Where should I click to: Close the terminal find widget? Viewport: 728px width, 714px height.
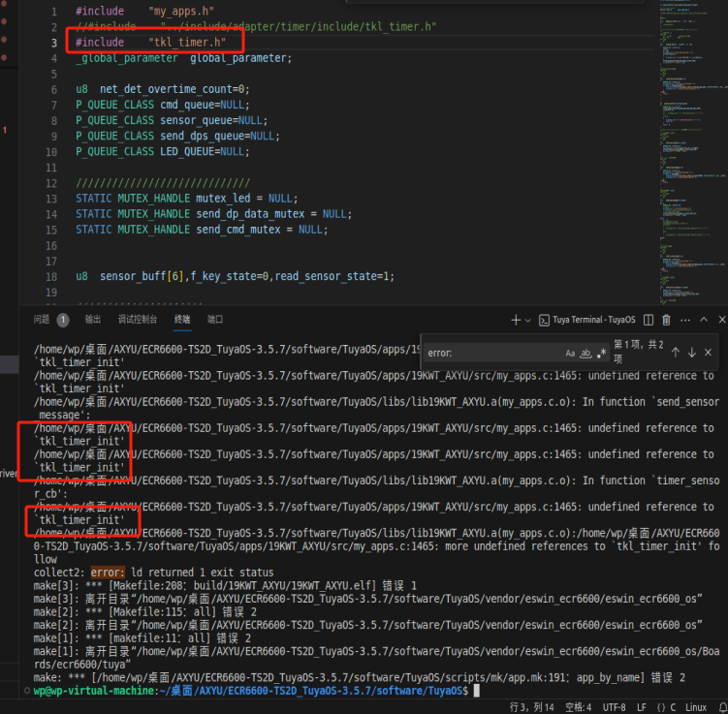(x=708, y=353)
